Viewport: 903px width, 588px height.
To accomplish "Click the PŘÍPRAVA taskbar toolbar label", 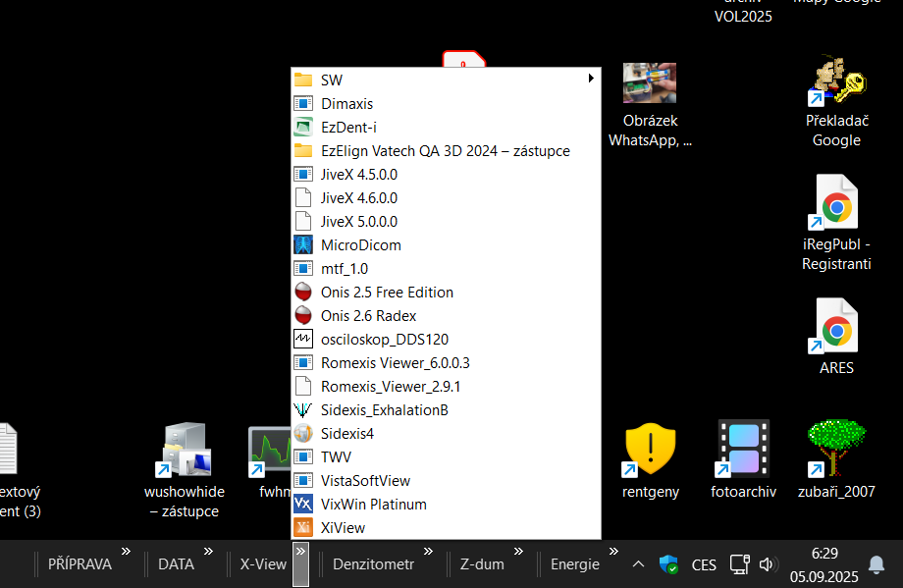I will point(80,564).
